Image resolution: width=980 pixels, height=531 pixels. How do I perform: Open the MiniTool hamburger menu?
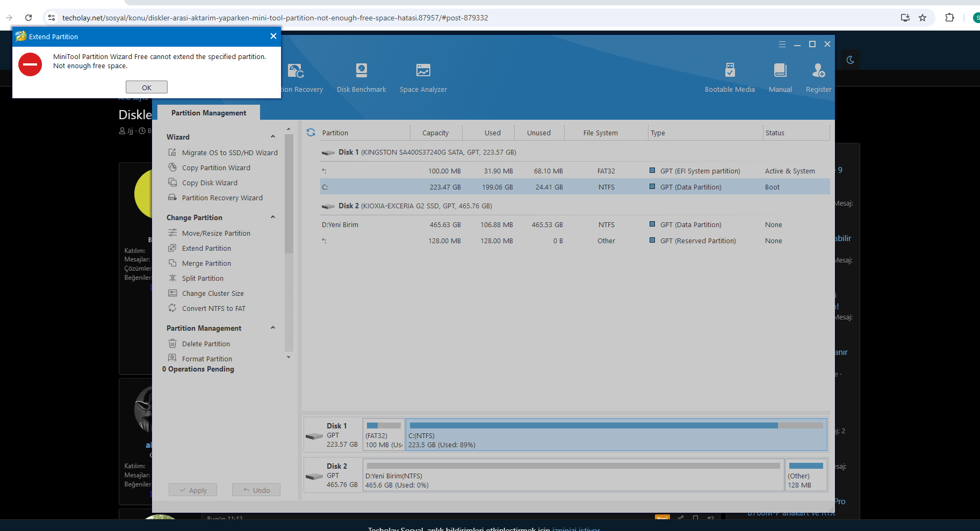pos(782,45)
